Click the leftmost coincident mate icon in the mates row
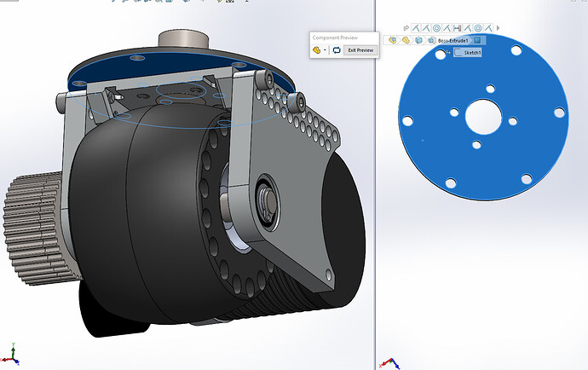Image resolution: width=588 pixels, height=370 pixels. tap(417, 28)
